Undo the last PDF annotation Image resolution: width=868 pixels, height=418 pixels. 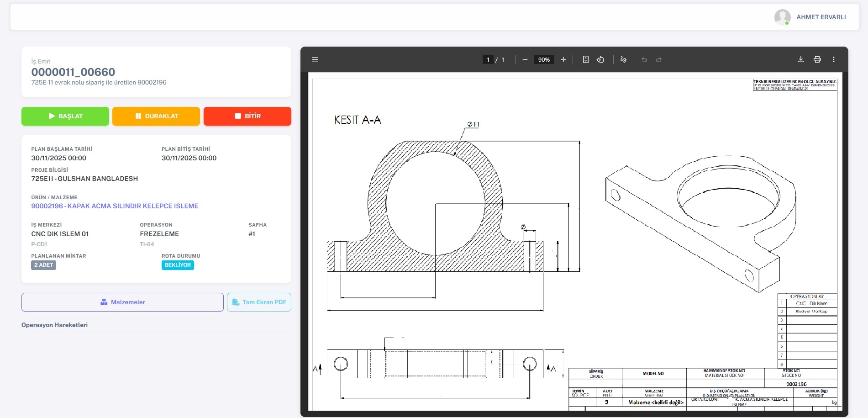(x=644, y=59)
